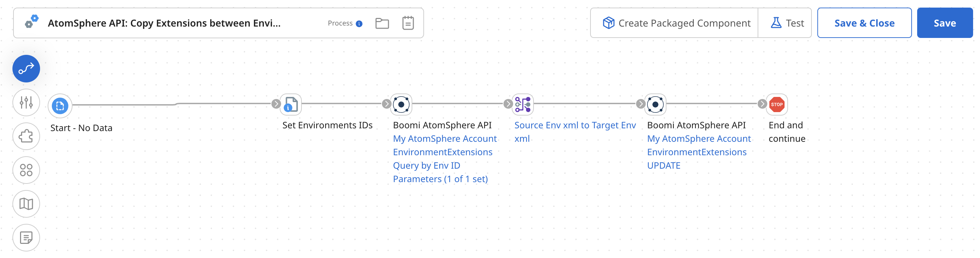Click Create Packaged Component
980x258 pixels.
674,23
